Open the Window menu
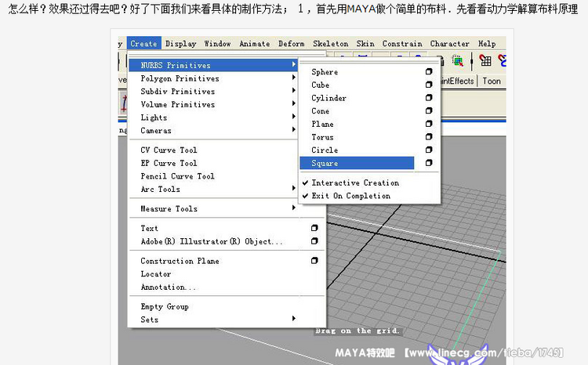Image resolution: width=588 pixels, height=365 pixels. click(217, 43)
